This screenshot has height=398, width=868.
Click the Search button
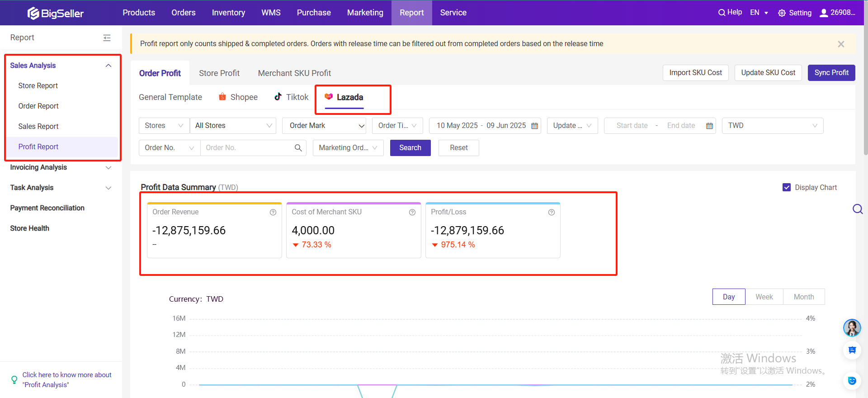click(410, 148)
